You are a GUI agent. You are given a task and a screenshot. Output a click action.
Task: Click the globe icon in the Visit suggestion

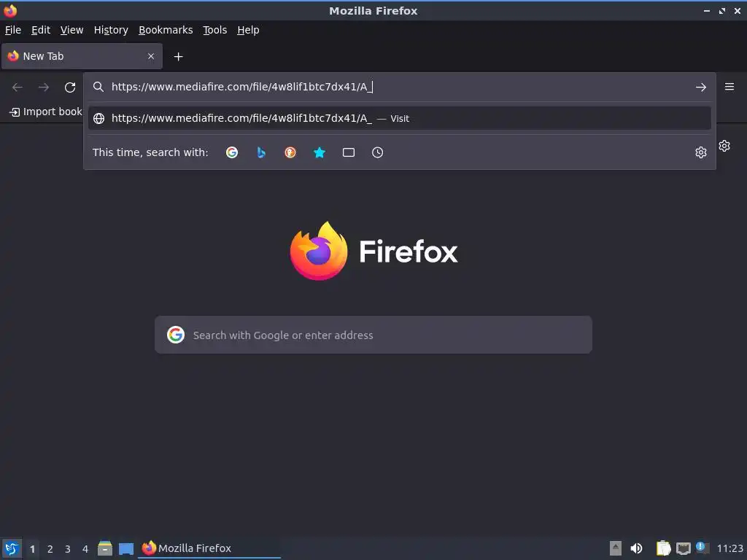coord(98,119)
